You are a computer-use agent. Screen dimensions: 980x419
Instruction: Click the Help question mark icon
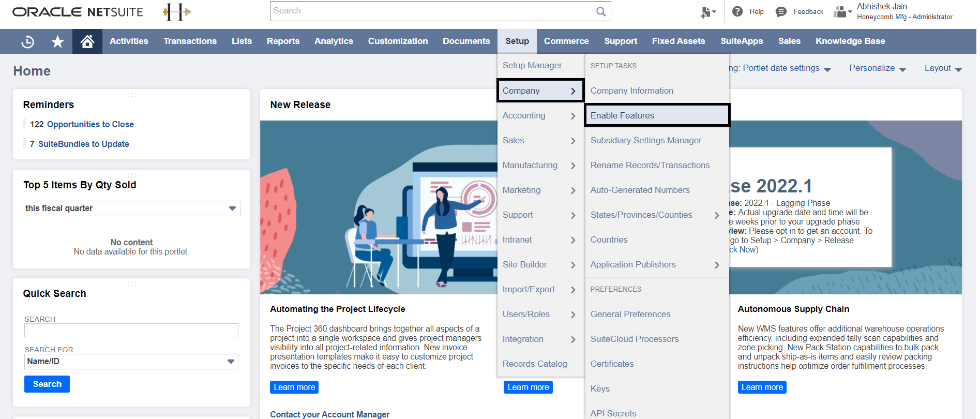[737, 11]
